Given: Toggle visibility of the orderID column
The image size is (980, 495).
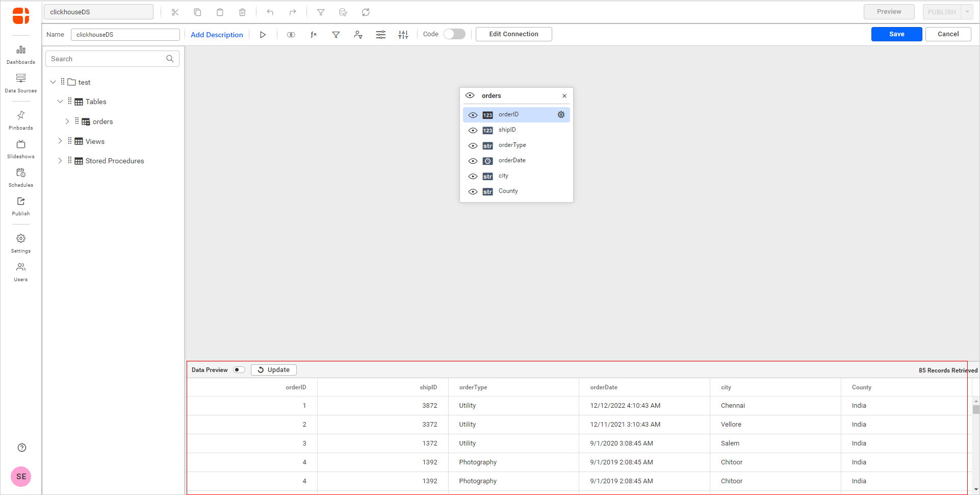Looking at the screenshot, I should 473,115.
